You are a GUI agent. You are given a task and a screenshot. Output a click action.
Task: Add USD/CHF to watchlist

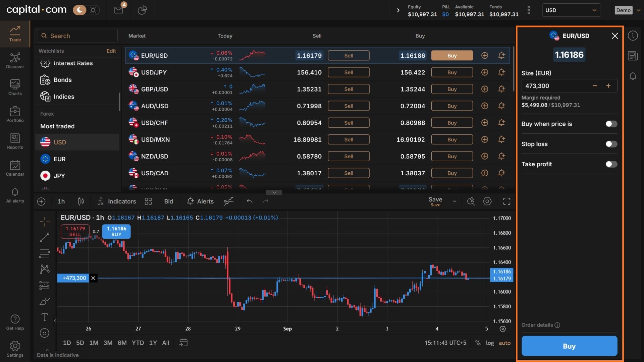tap(484, 123)
